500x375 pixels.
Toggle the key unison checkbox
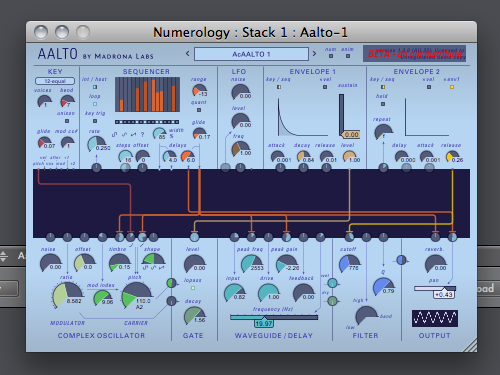coord(67,121)
